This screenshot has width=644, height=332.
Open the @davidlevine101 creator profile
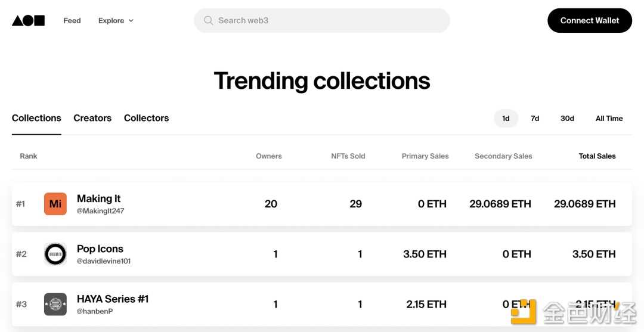coord(104,261)
